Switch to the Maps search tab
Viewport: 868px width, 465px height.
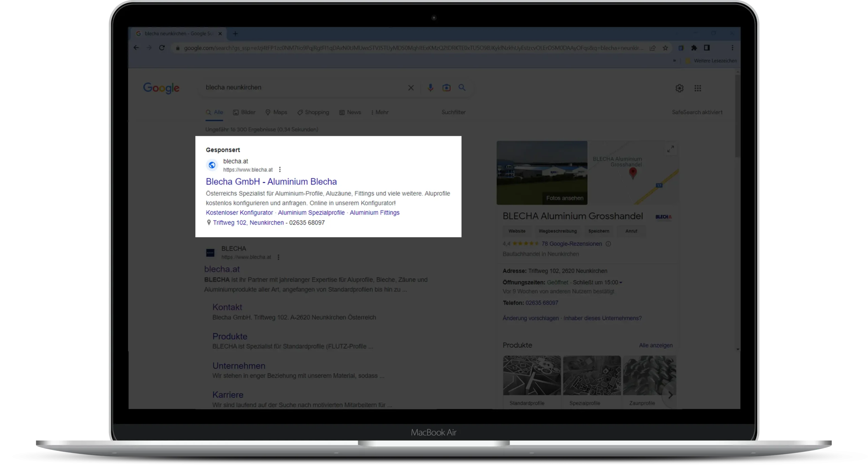tap(276, 112)
